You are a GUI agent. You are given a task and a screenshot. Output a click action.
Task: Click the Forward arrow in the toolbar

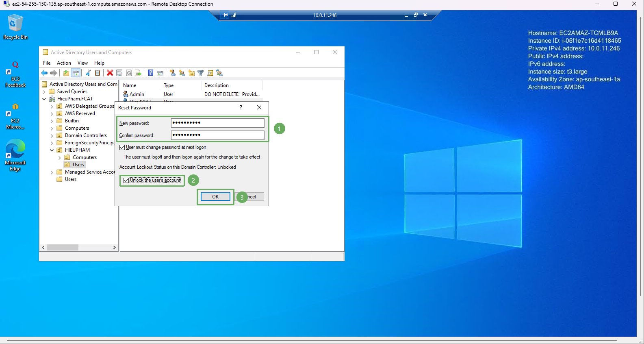coord(54,73)
